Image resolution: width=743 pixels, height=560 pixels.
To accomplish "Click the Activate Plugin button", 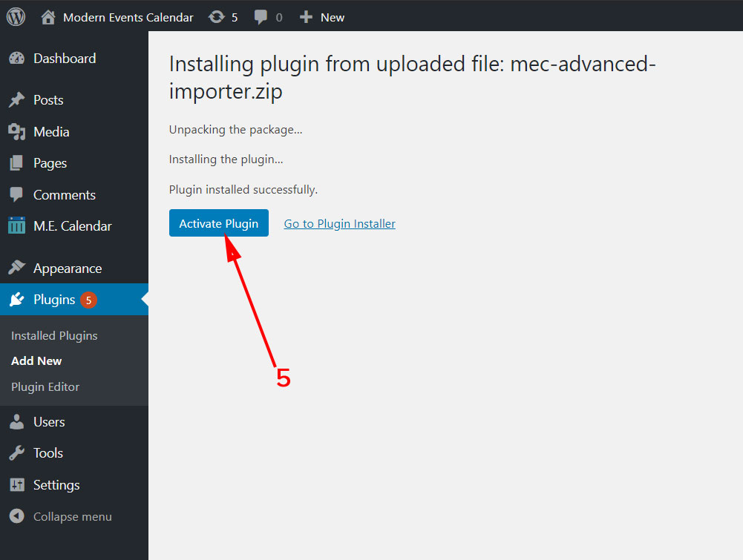I will [219, 223].
